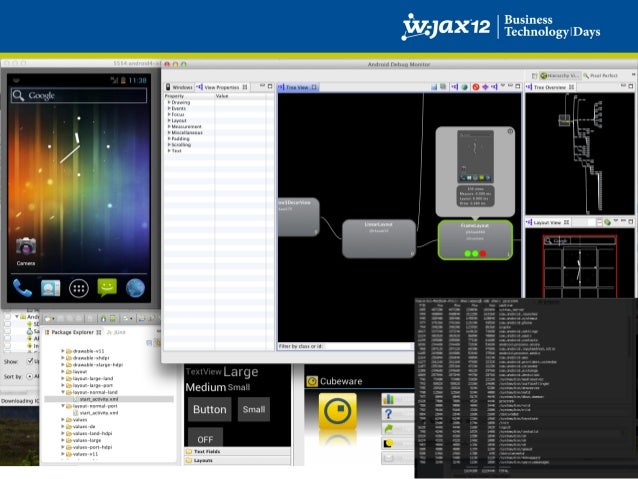Click the Package Explorer view icon
The height and width of the screenshot is (479, 638).
47,332
